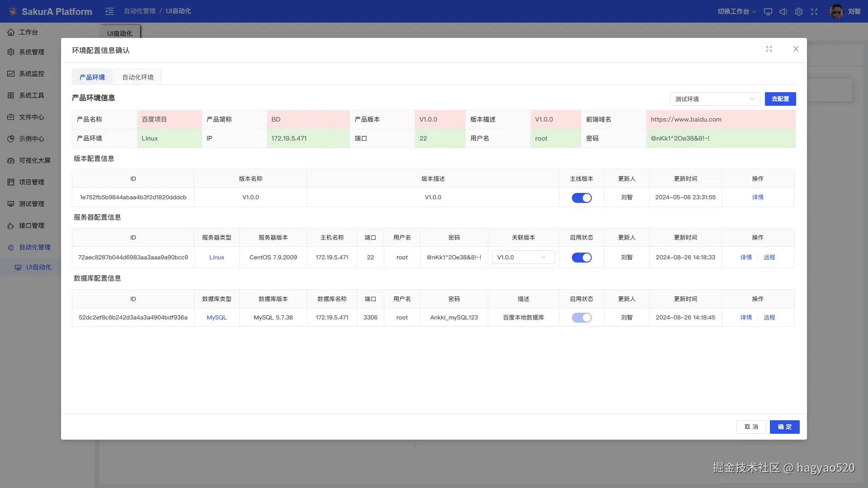The height and width of the screenshot is (488, 868).
Task: Toggle the 主线版本 switch for V1.0.0
Action: [581, 198]
